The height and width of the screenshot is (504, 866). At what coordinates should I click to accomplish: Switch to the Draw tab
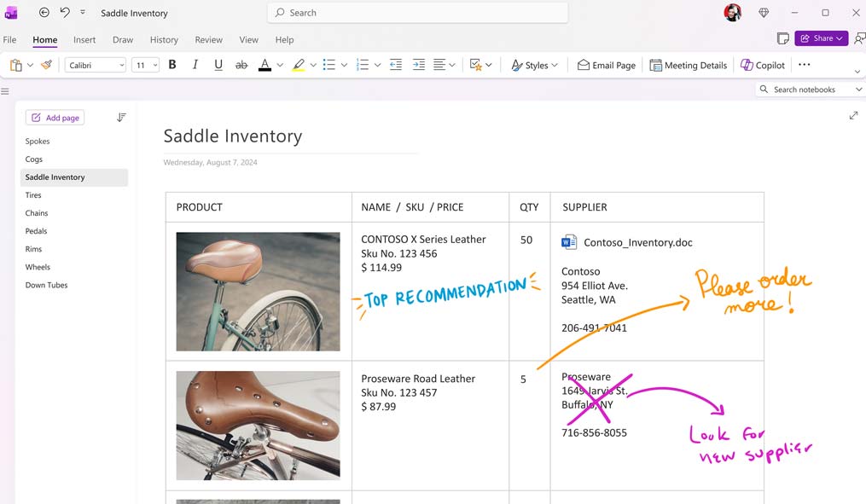(123, 40)
